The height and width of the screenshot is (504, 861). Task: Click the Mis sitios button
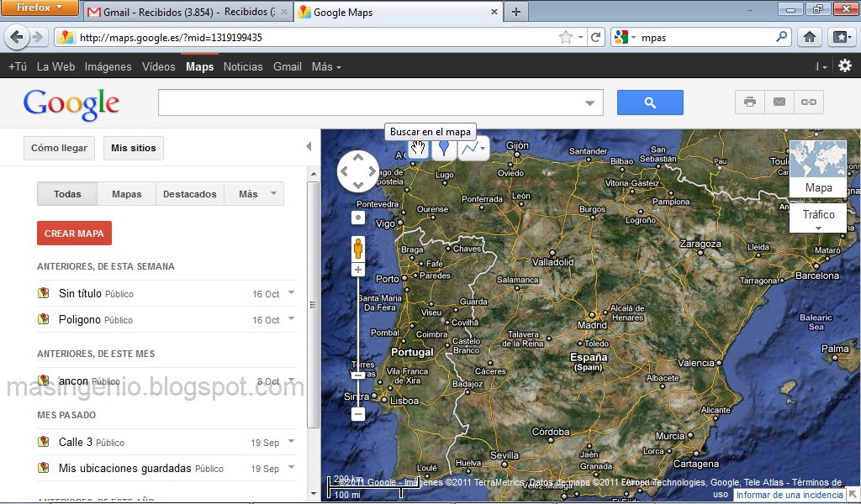tap(134, 148)
